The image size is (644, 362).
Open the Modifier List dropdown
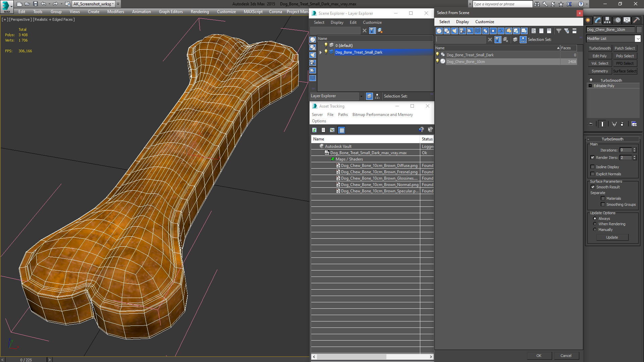coord(638,39)
